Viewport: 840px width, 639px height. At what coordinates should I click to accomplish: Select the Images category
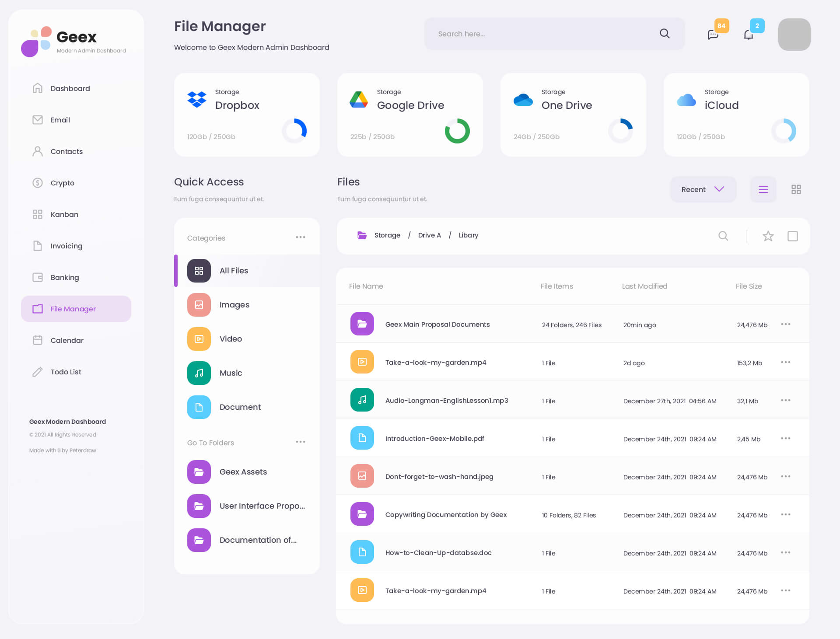click(234, 305)
